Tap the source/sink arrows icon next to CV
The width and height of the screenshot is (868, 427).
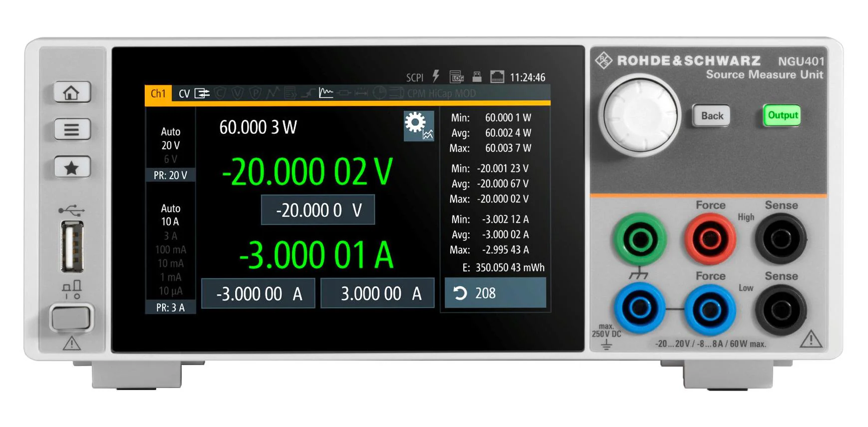coord(202,93)
